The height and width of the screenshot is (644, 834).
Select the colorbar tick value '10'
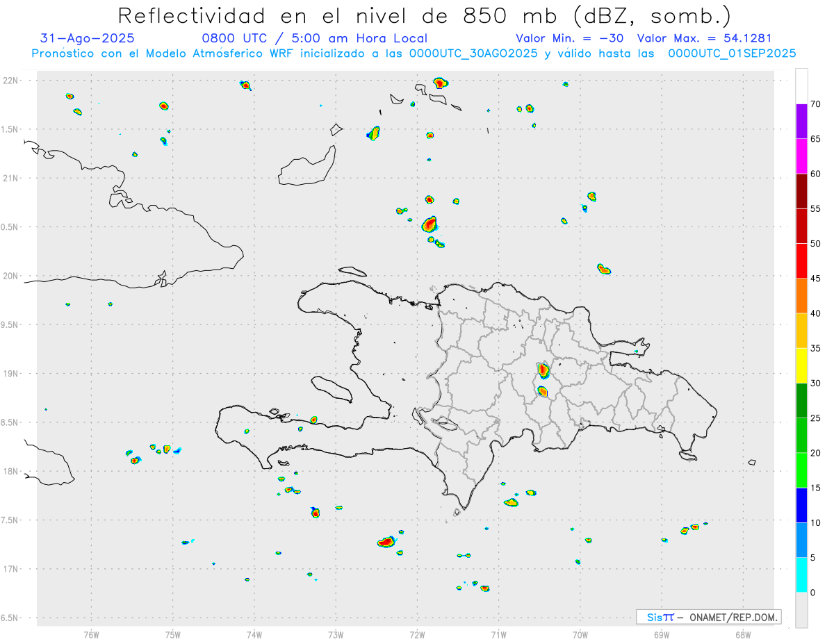(816, 522)
